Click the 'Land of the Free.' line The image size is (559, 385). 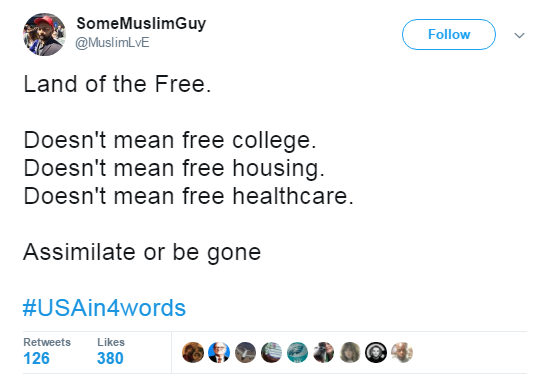point(117,84)
